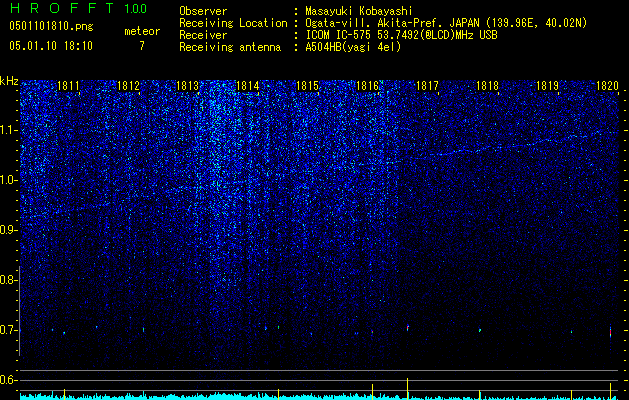The width and height of the screenshot is (629, 400).
Task: Click the 0.9 kHz frequency label
Action: [9, 230]
